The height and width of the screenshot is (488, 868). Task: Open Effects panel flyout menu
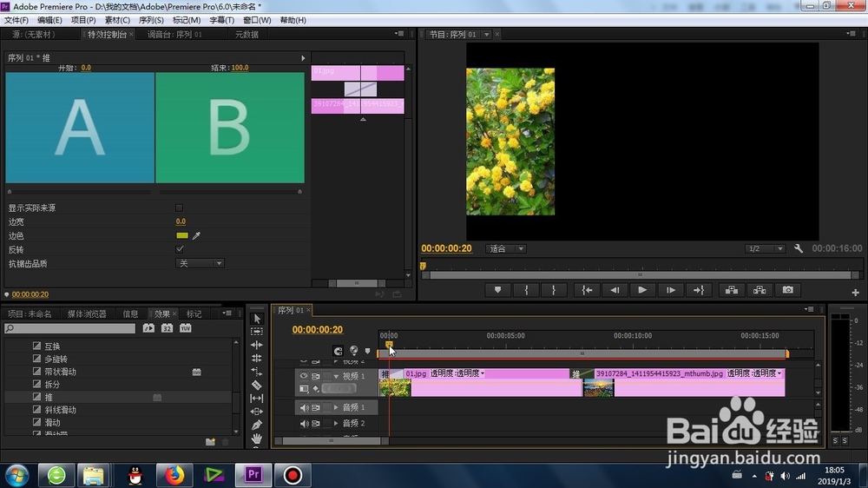tap(227, 313)
